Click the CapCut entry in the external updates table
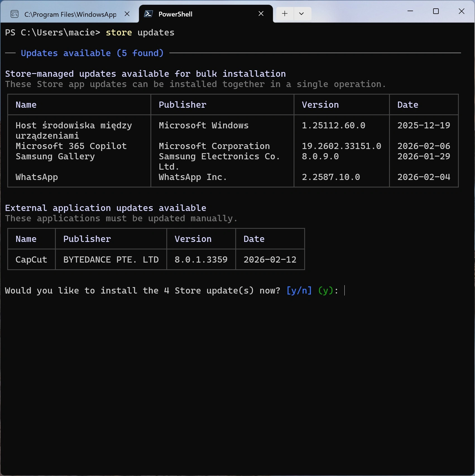 (31, 259)
